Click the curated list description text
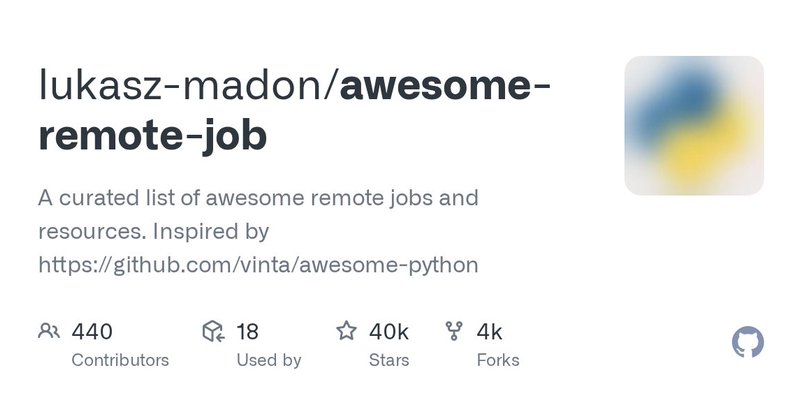 click(258, 231)
